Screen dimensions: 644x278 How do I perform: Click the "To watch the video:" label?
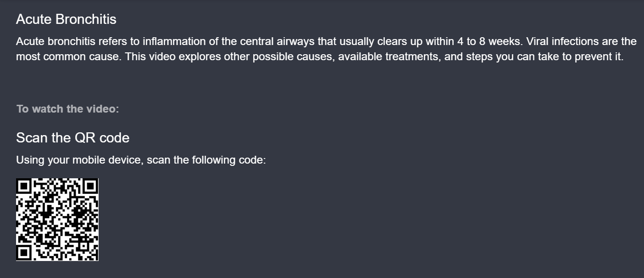point(67,109)
